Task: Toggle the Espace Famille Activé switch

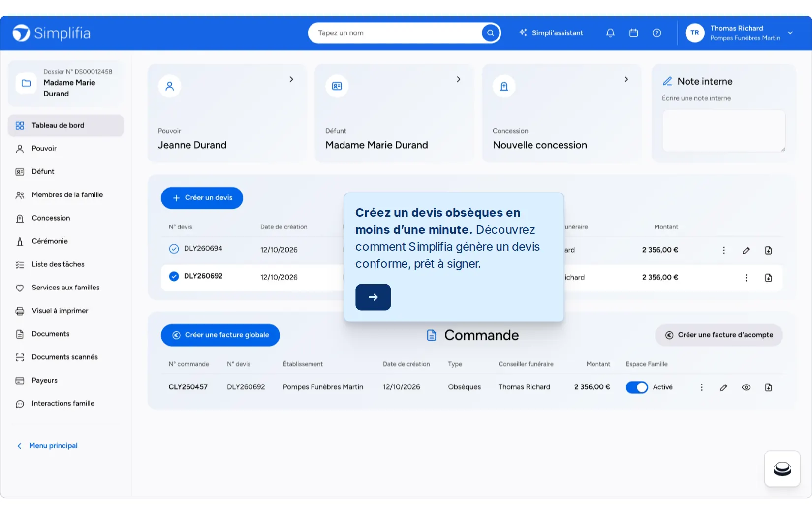Action: pyautogui.click(x=637, y=387)
